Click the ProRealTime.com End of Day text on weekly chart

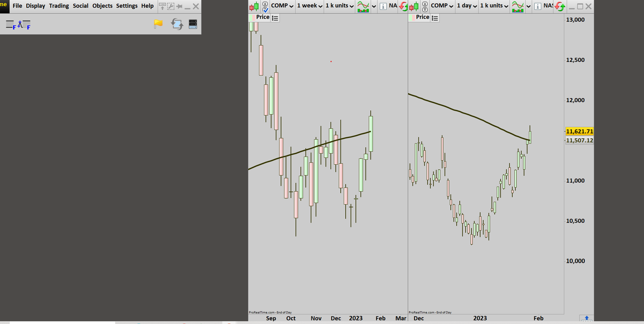coord(270,313)
